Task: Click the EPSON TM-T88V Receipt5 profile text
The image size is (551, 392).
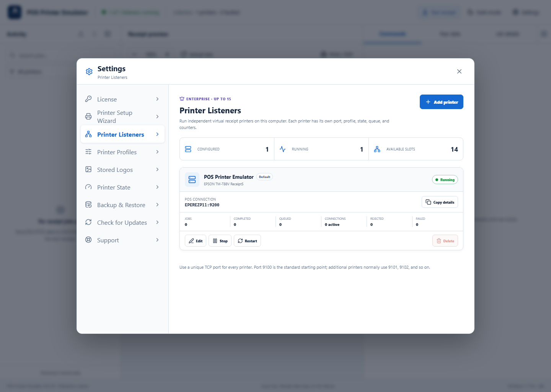Action: coord(223,184)
